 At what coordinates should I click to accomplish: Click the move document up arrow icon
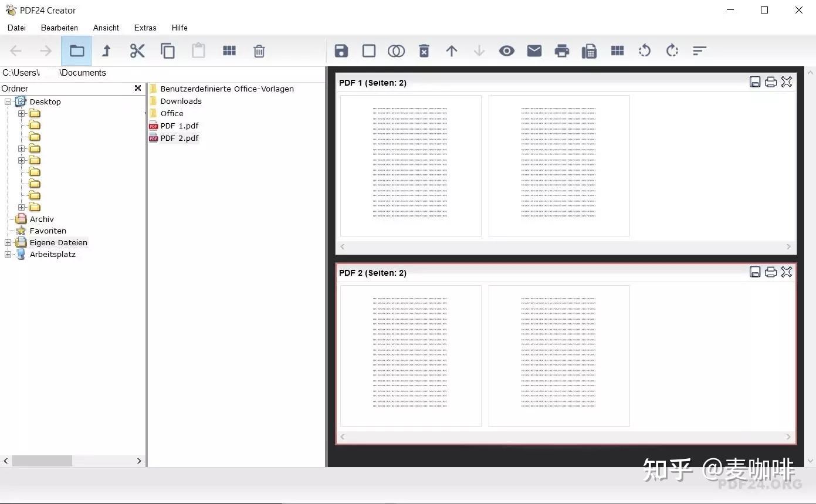[x=451, y=51]
